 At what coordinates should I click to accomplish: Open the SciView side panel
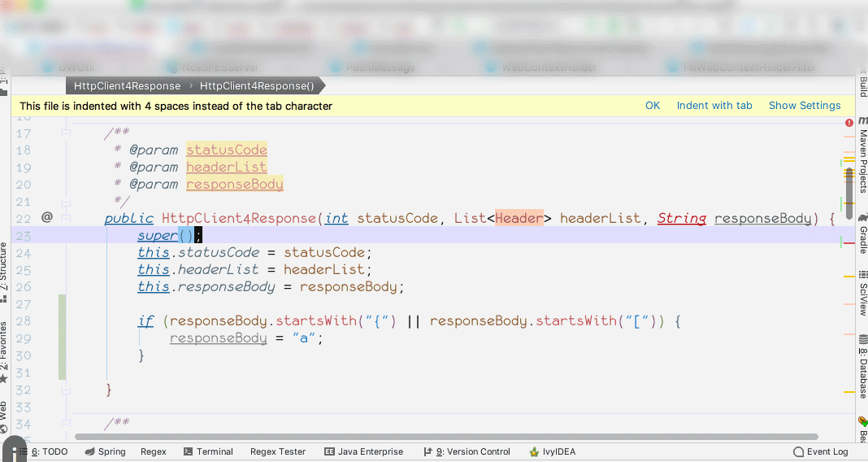click(x=862, y=299)
